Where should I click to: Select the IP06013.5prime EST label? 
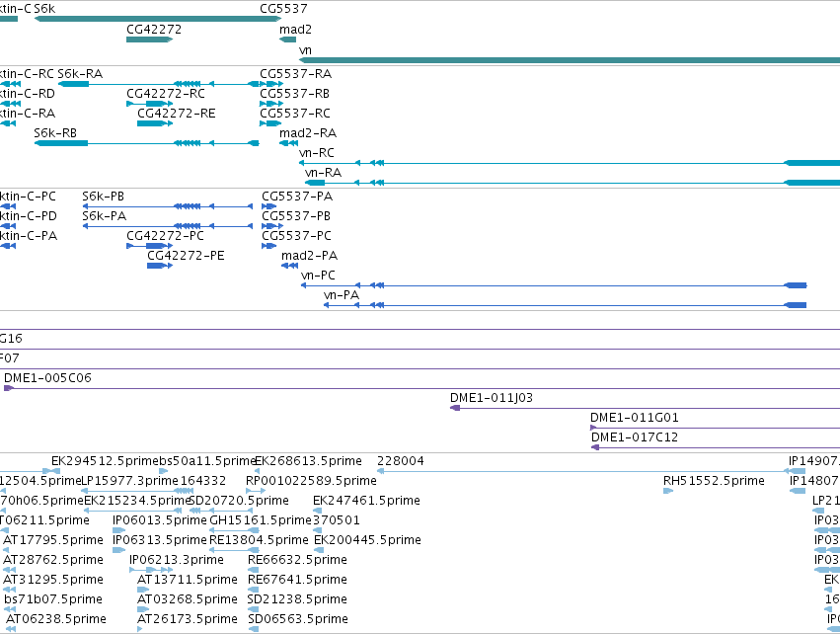[160, 520]
